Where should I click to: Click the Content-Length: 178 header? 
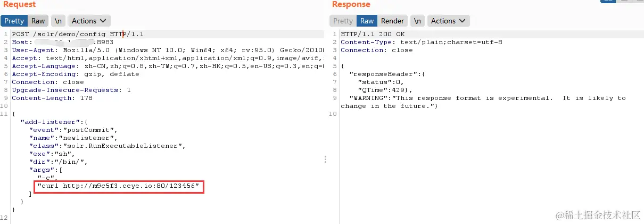point(52,98)
